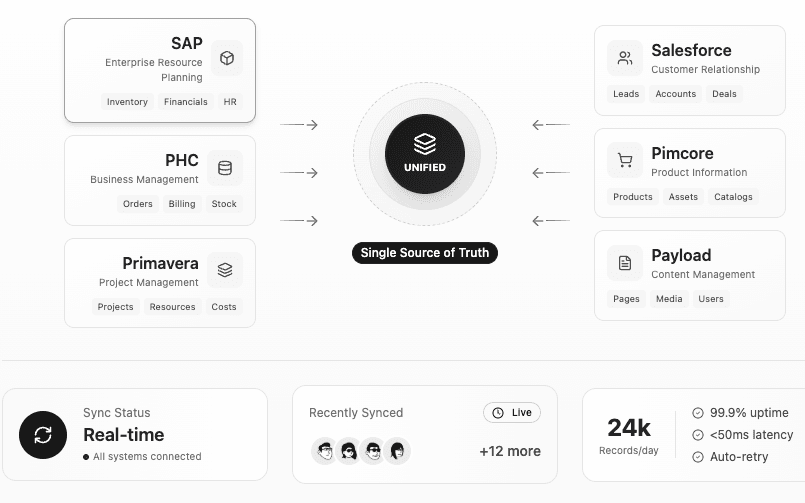Click the Payload document icon
Screen dimensions: 805x503
pyautogui.click(x=625, y=263)
